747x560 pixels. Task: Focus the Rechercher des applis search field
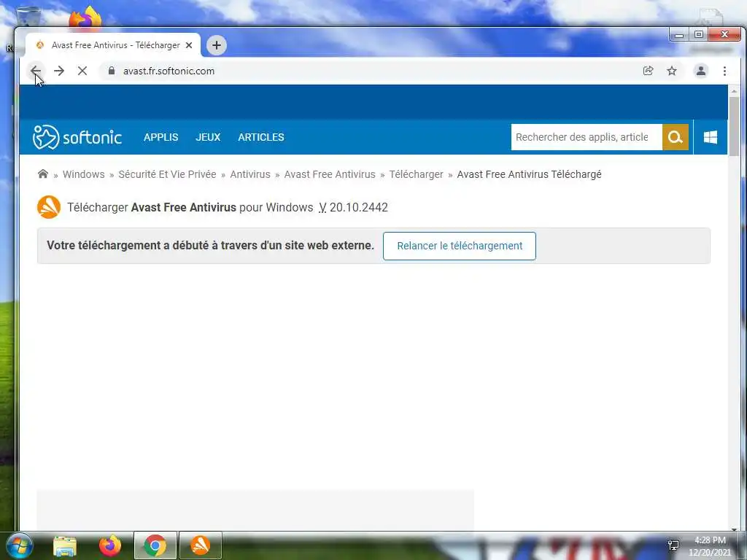pos(587,137)
